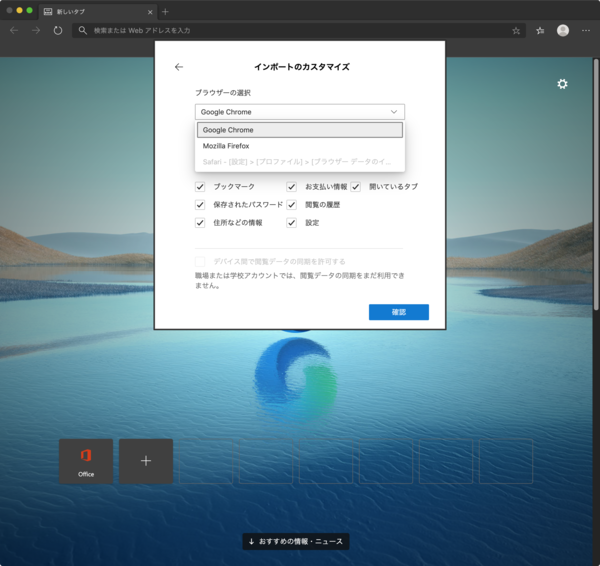Click おすすめの情報・ニュース button
The width and height of the screenshot is (600, 566).
(296, 542)
